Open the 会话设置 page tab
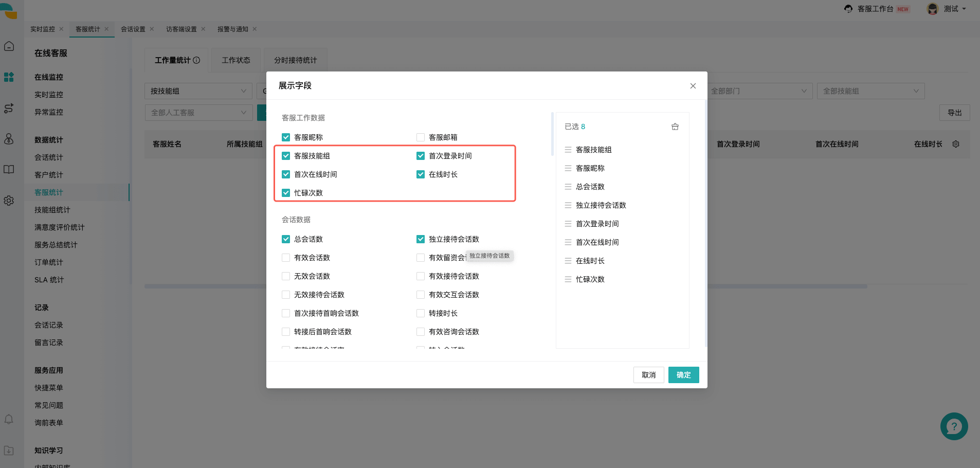Viewport: 980px width, 468px height. click(133, 29)
